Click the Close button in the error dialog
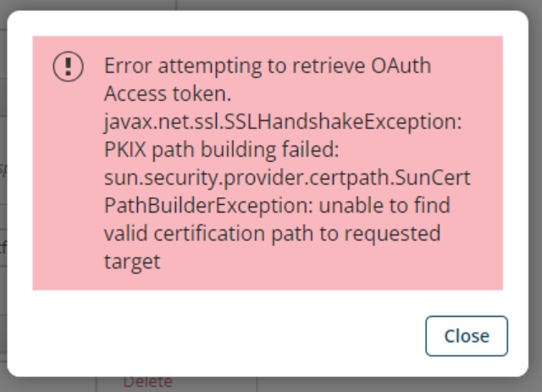Screen dimensions: 542x392 point(467,336)
